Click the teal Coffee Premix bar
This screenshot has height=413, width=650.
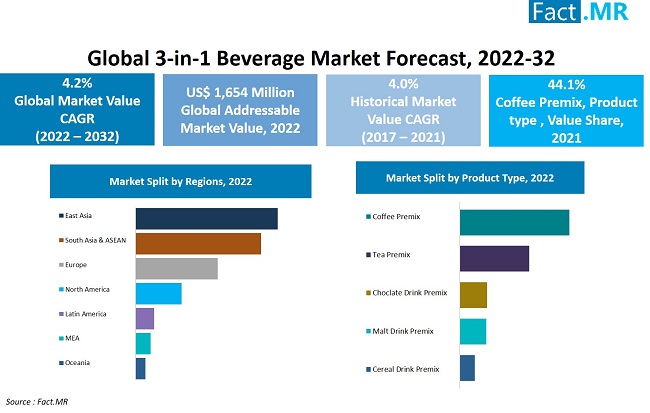[x=514, y=223]
